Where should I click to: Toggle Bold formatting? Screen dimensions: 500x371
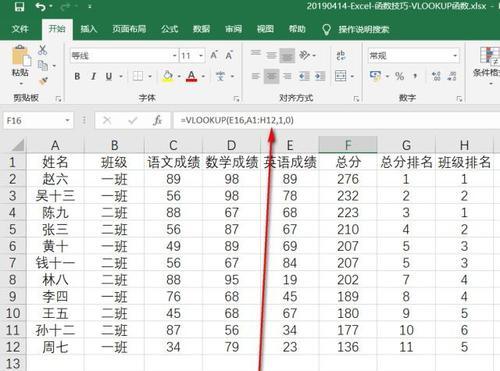click(77, 76)
